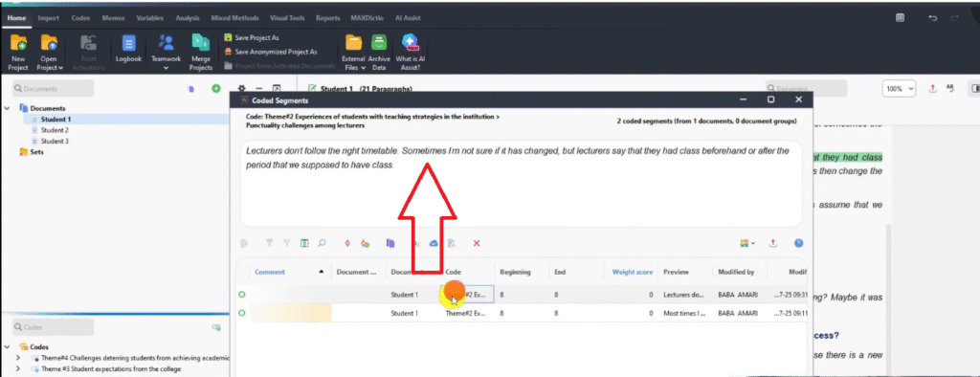This screenshot has height=377, width=980.
Task: Sort by Weight score column header
Action: point(633,272)
